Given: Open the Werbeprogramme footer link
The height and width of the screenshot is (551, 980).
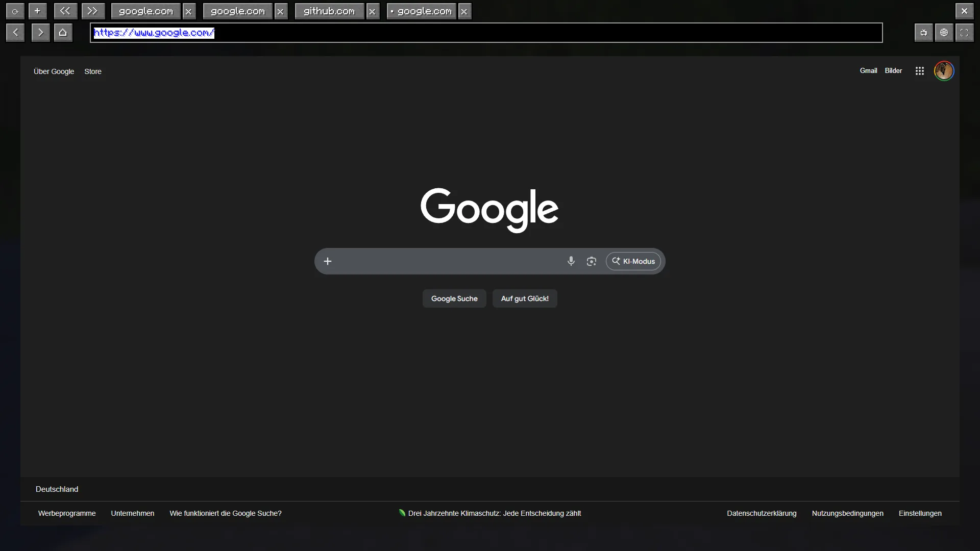Looking at the screenshot, I should click(x=67, y=513).
